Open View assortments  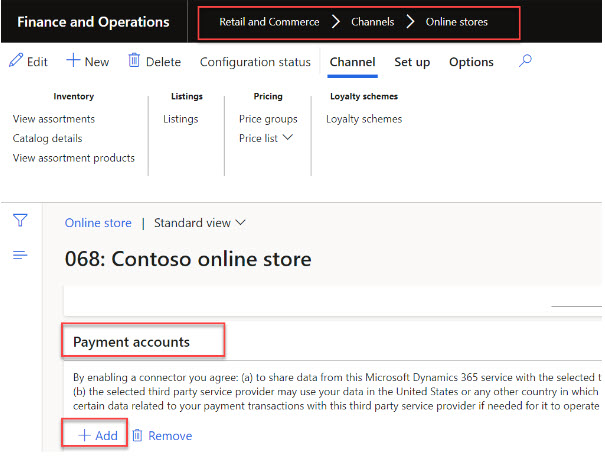click(54, 119)
